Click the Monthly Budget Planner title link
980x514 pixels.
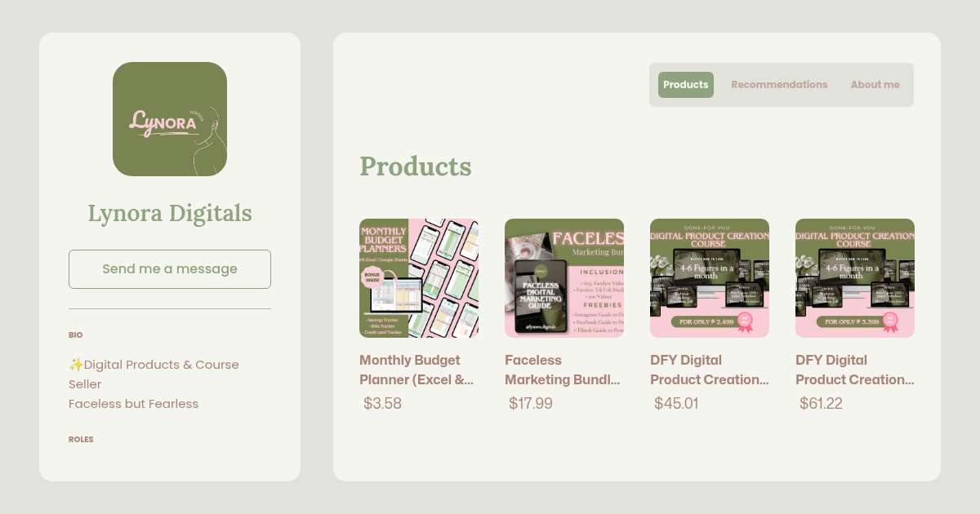click(x=416, y=370)
